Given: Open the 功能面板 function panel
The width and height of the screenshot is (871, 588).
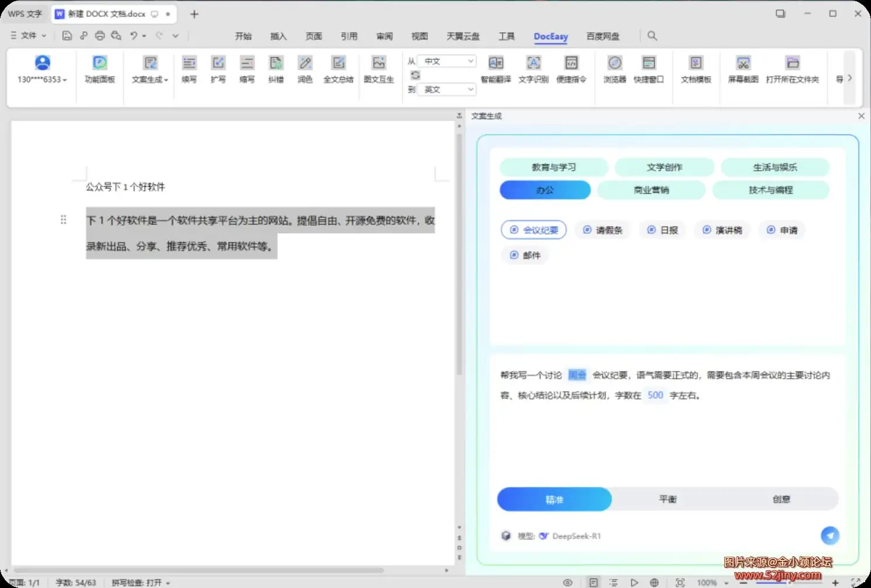Looking at the screenshot, I should pyautogui.click(x=99, y=69).
